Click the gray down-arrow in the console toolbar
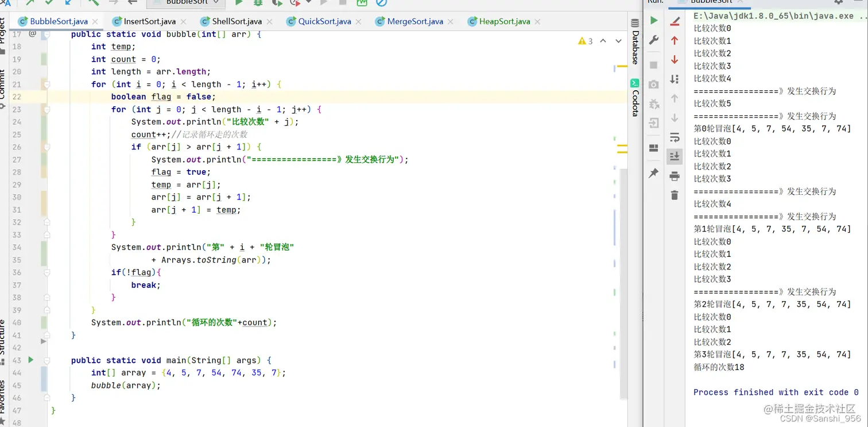The width and height of the screenshot is (868, 427). point(675,118)
